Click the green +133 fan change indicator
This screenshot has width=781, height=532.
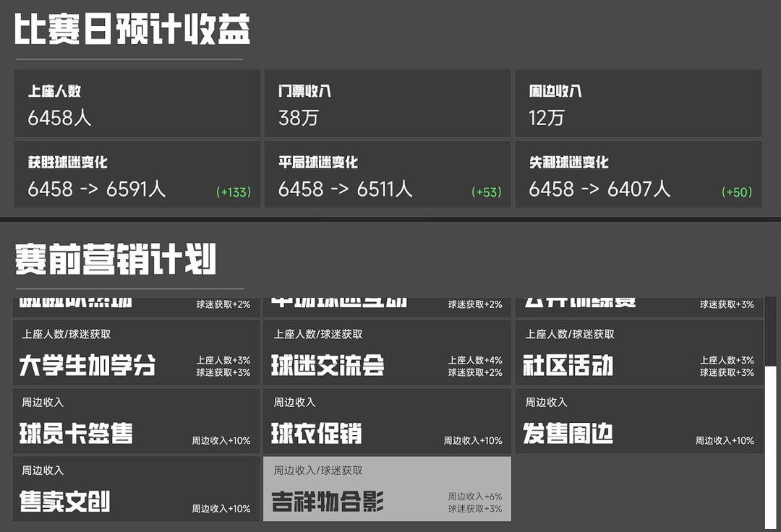[234, 192]
